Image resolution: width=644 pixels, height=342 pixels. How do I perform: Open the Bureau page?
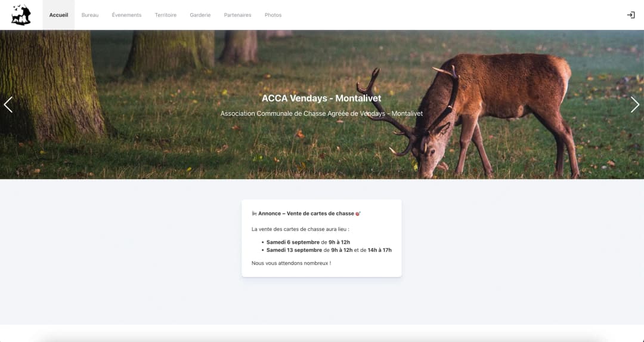coord(90,15)
